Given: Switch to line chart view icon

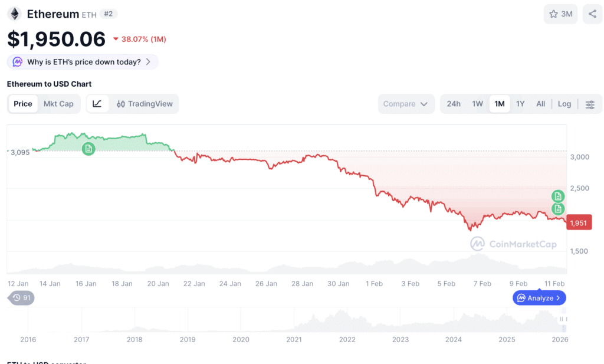Looking at the screenshot, I should [97, 104].
